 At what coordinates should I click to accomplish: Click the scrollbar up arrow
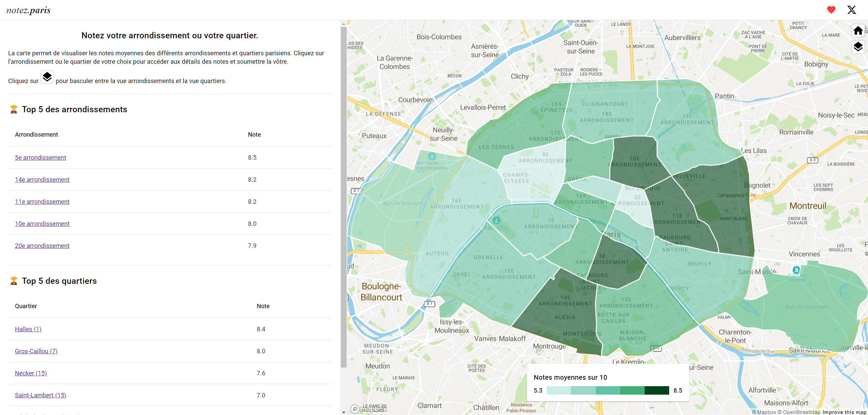[x=344, y=23]
